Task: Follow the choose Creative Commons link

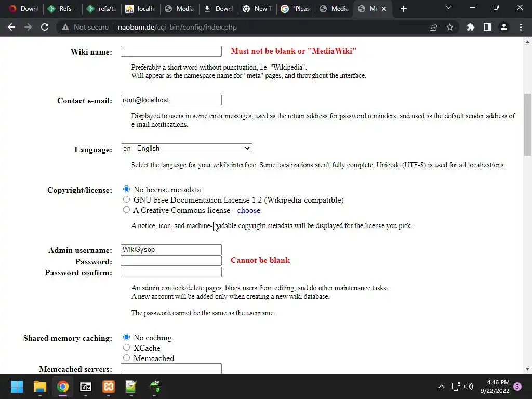Action: tap(248, 210)
